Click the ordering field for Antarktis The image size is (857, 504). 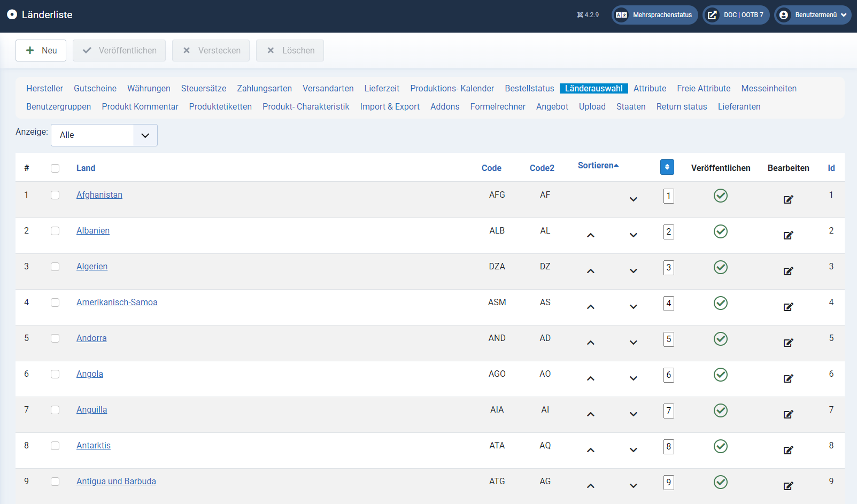pyautogui.click(x=668, y=446)
